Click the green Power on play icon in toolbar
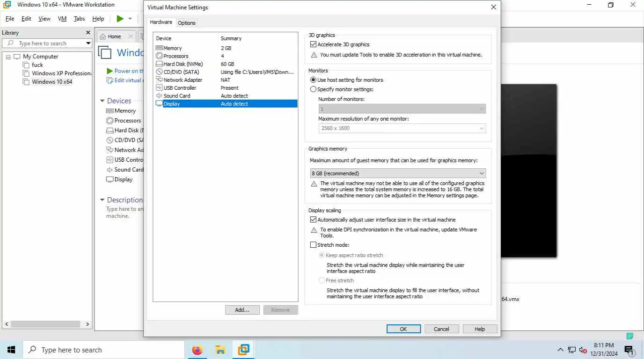644x359 pixels. click(120, 19)
